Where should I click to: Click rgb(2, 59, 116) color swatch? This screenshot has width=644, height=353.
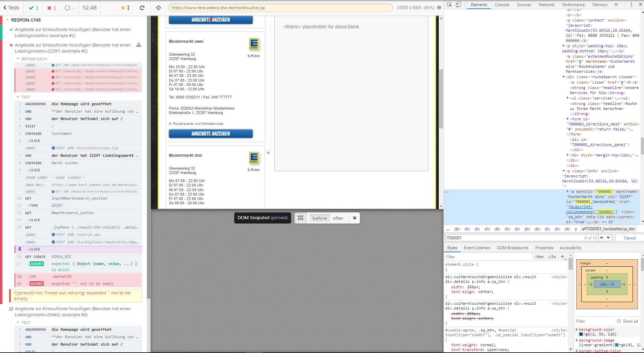pos(581,334)
